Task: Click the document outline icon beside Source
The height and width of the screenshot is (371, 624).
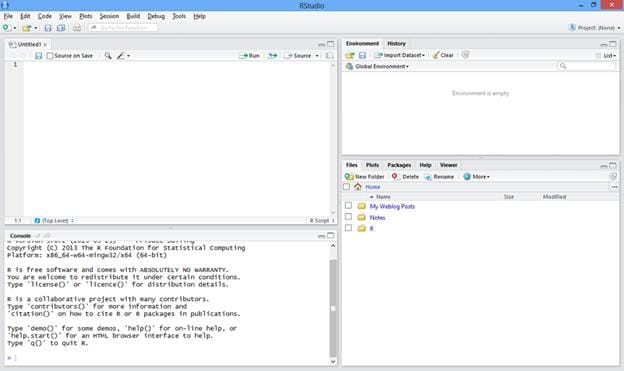Action: click(330, 56)
